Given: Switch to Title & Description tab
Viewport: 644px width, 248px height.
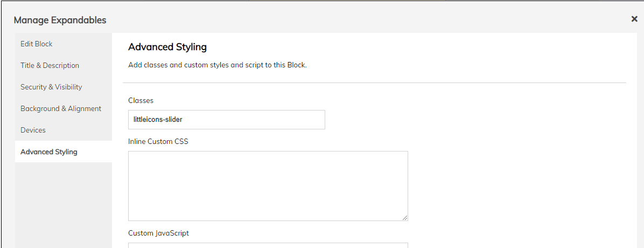Looking at the screenshot, I should [50, 65].
